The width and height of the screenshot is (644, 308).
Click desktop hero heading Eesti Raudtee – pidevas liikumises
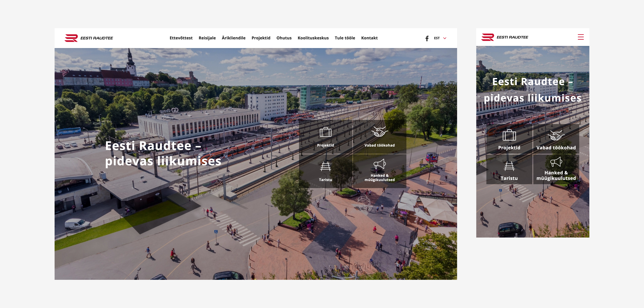tap(163, 153)
